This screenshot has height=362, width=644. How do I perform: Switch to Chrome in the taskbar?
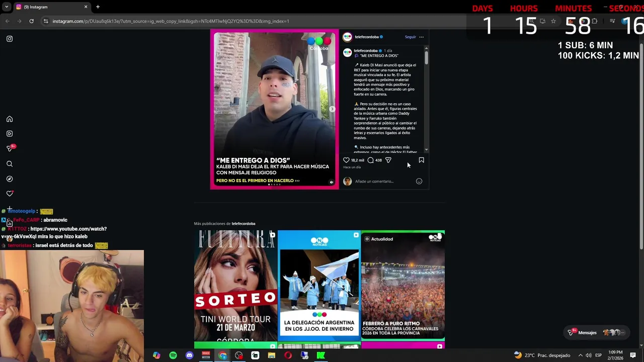click(222, 355)
